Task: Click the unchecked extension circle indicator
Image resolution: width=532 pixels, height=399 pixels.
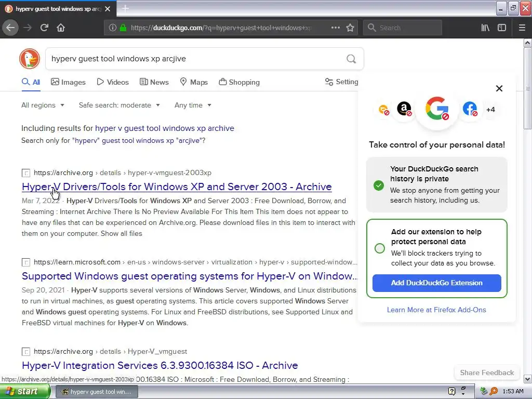Action: [x=380, y=248]
